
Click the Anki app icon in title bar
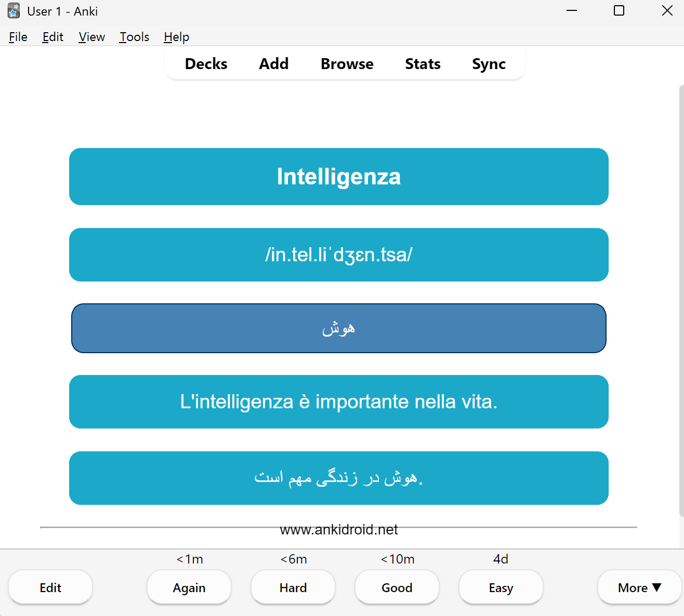click(14, 11)
